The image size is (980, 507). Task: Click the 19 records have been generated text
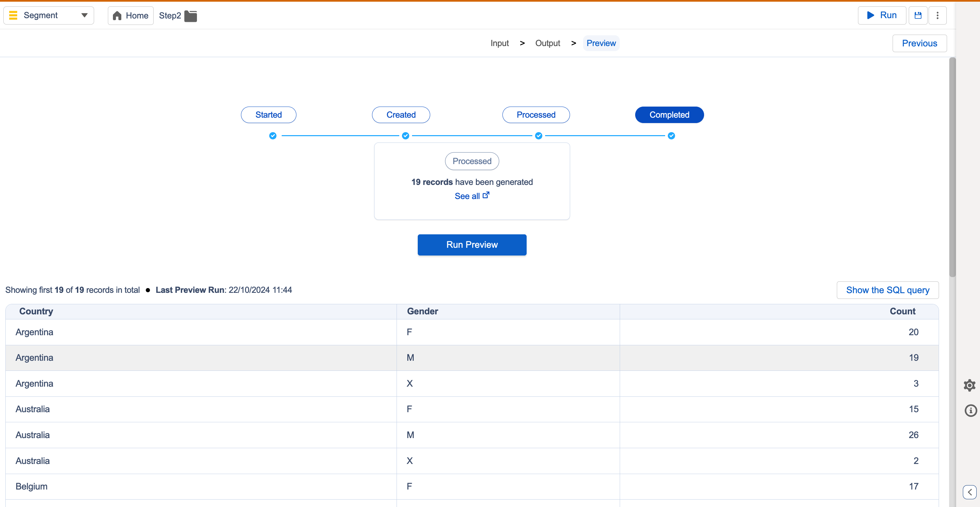point(472,182)
